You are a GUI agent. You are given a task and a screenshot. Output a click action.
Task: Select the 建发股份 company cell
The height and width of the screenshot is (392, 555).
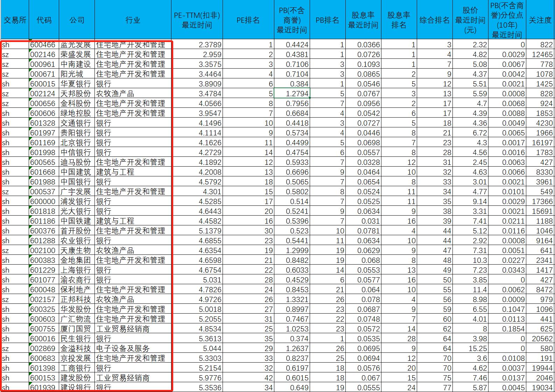[77, 378]
